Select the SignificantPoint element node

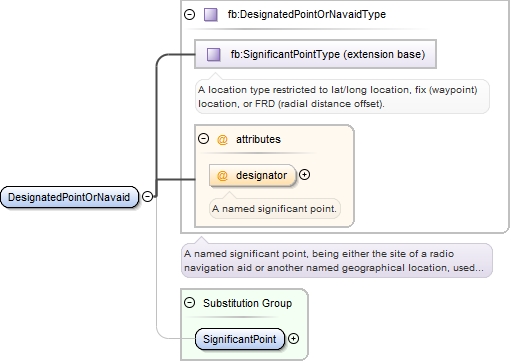[240, 339]
